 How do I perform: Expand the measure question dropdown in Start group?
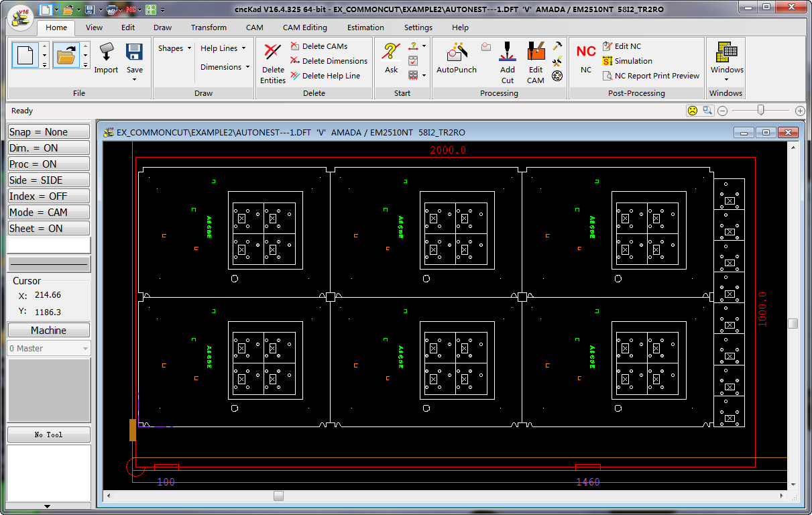424,46
